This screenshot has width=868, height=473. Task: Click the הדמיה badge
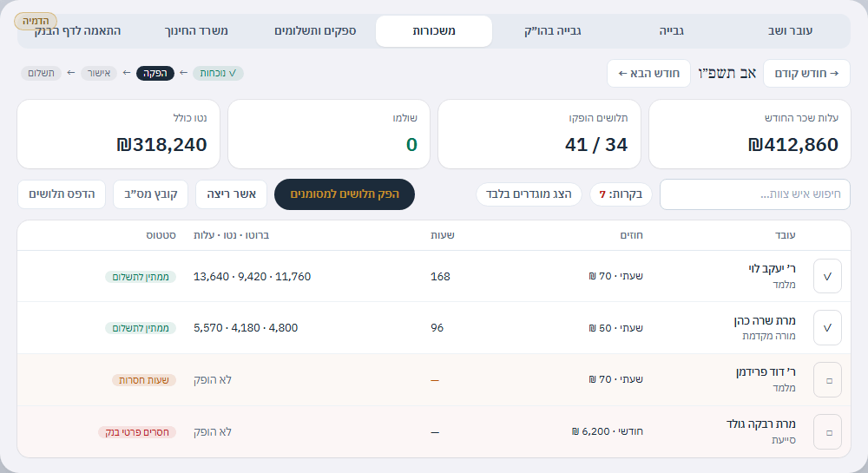coord(36,21)
